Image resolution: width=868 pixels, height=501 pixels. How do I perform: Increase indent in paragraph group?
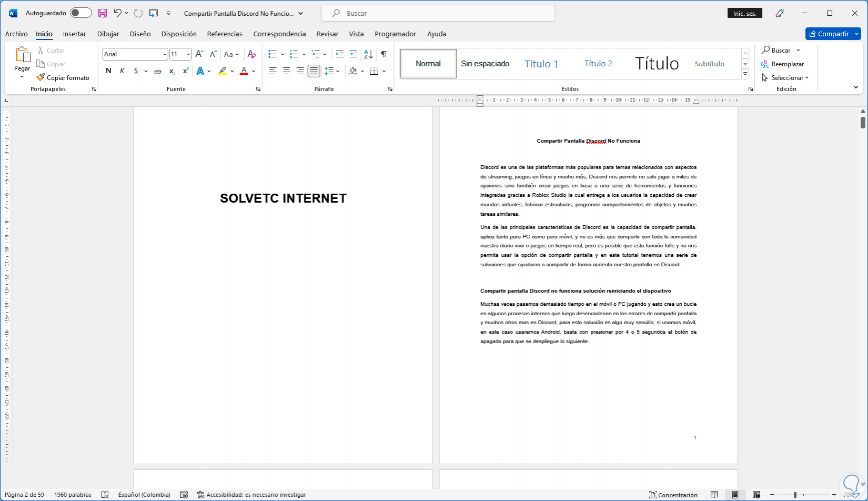click(353, 54)
